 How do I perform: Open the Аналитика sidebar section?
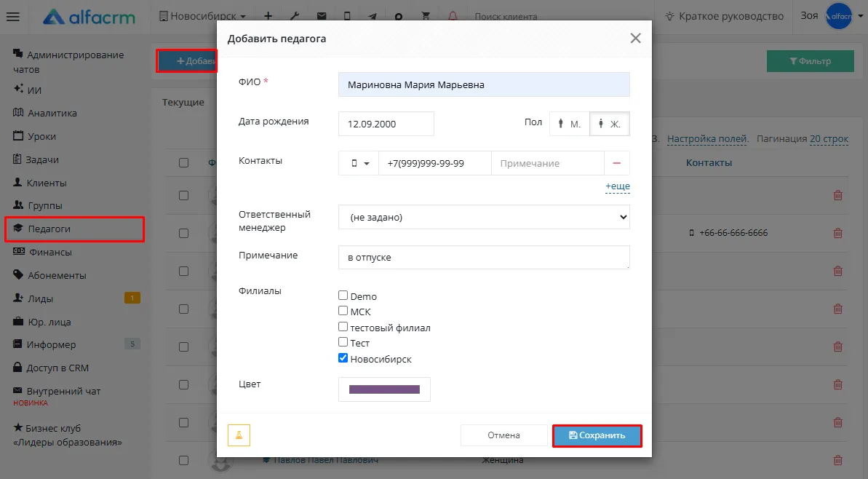(x=45, y=113)
